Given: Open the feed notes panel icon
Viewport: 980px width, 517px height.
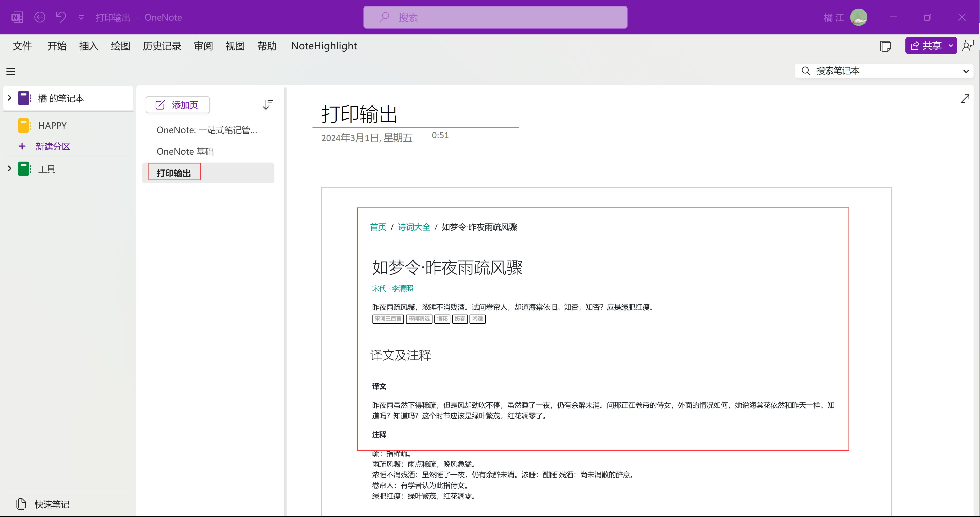Looking at the screenshot, I should [x=885, y=46].
